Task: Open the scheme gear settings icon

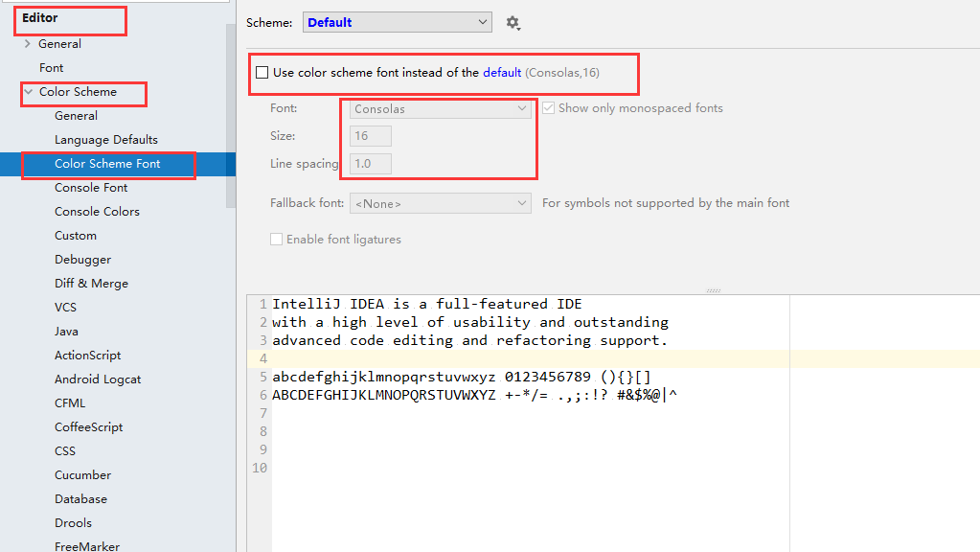Action: click(x=513, y=23)
